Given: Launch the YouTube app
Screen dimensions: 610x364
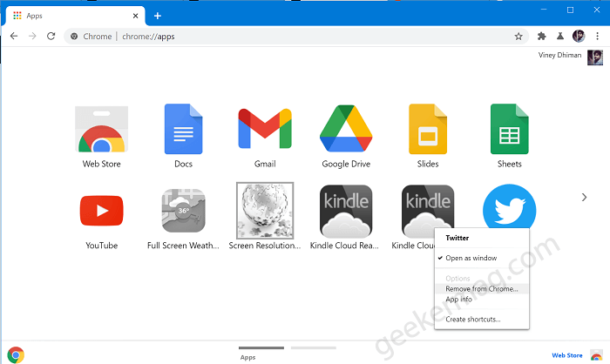Looking at the screenshot, I should pyautogui.click(x=102, y=211).
